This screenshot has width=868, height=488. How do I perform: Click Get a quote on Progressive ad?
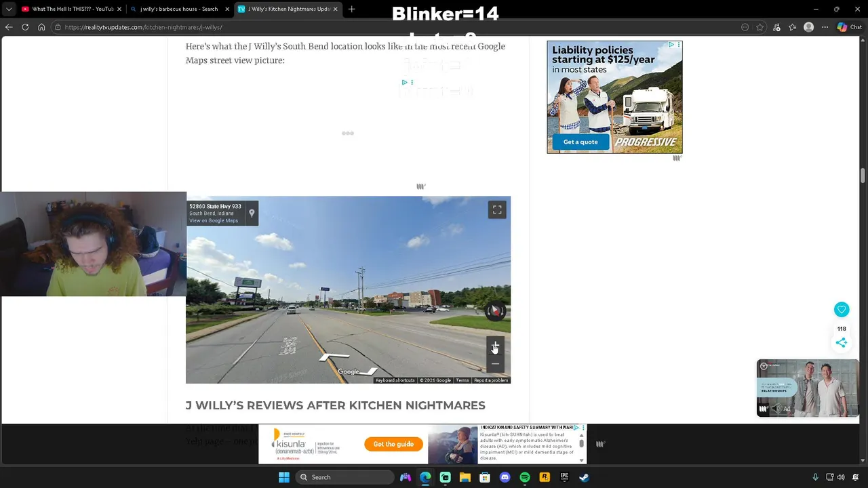[580, 142]
